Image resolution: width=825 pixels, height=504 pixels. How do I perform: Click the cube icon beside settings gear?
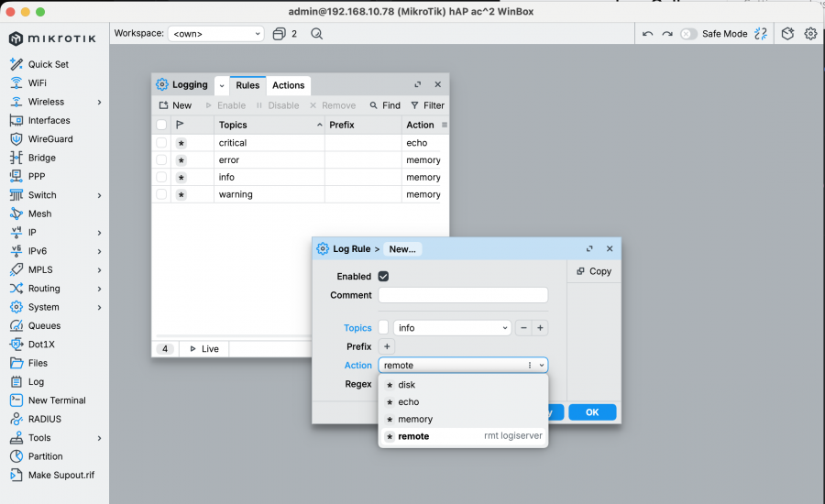click(787, 34)
